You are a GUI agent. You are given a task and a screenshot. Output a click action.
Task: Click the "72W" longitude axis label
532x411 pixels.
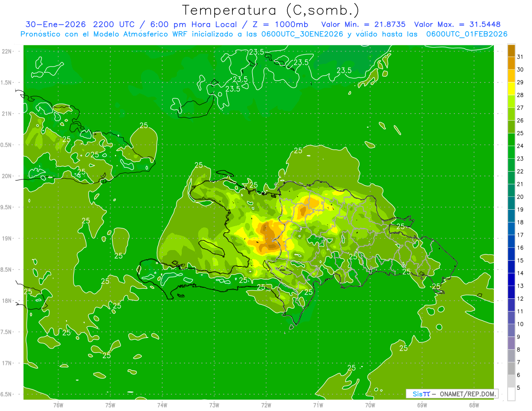(x=266, y=405)
